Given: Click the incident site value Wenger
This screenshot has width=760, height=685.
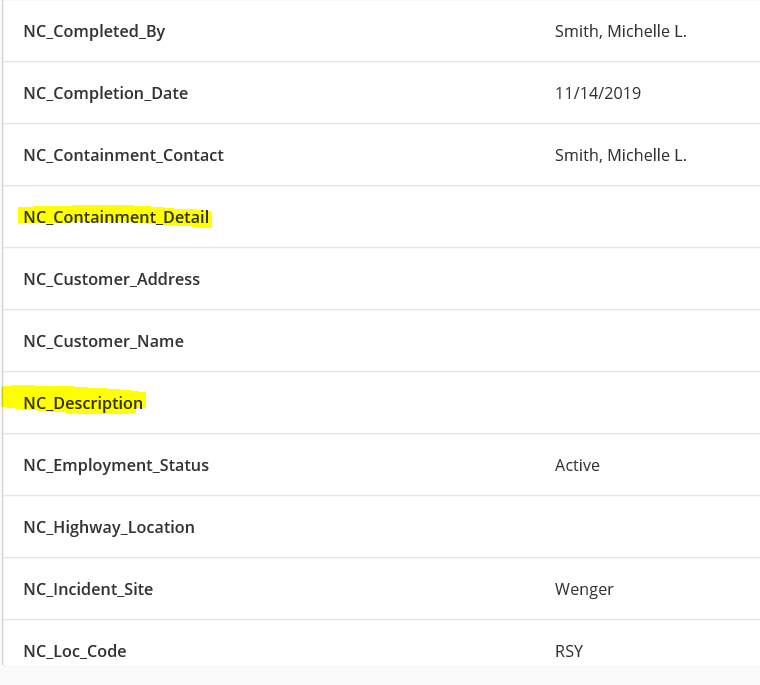Looking at the screenshot, I should click(x=584, y=589).
